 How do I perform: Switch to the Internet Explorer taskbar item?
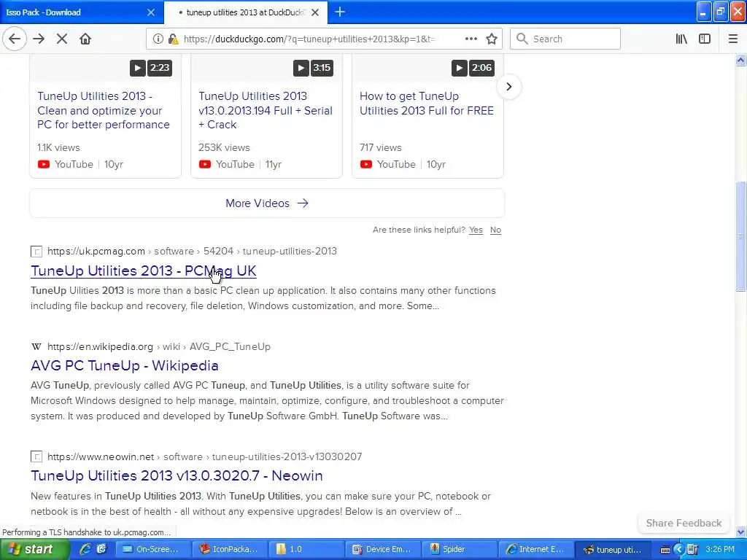coord(536,549)
